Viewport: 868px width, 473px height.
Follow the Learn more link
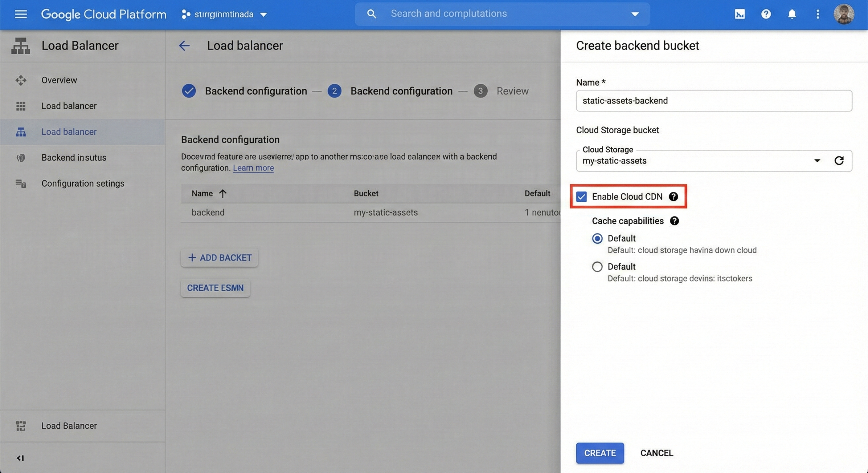pyautogui.click(x=253, y=168)
